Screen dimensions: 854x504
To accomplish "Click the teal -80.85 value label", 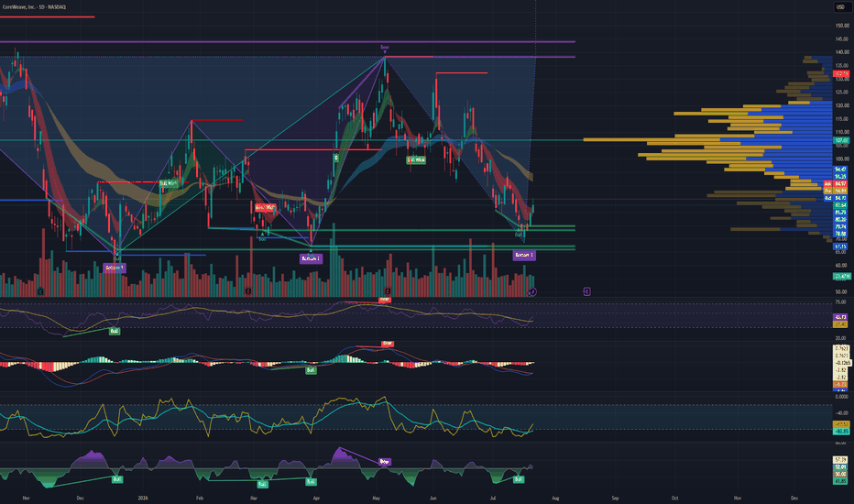I will [x=841, y=432].
